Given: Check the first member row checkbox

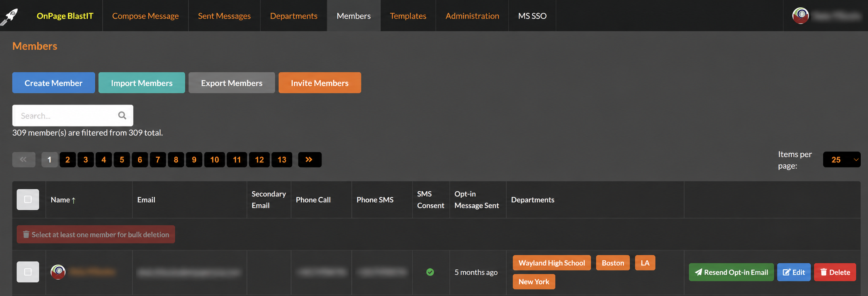Looking at the screenshot, I should (28, 272).
